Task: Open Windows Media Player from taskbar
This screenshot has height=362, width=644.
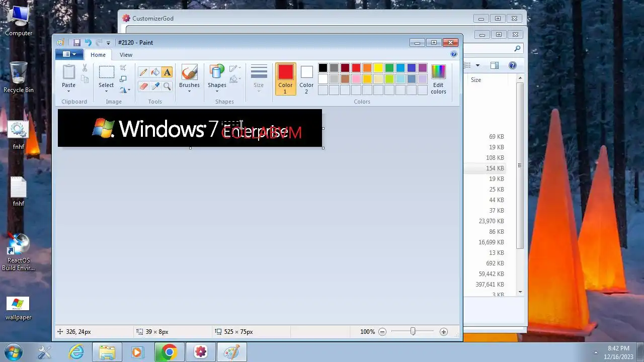Action: [x=137, y=352]
